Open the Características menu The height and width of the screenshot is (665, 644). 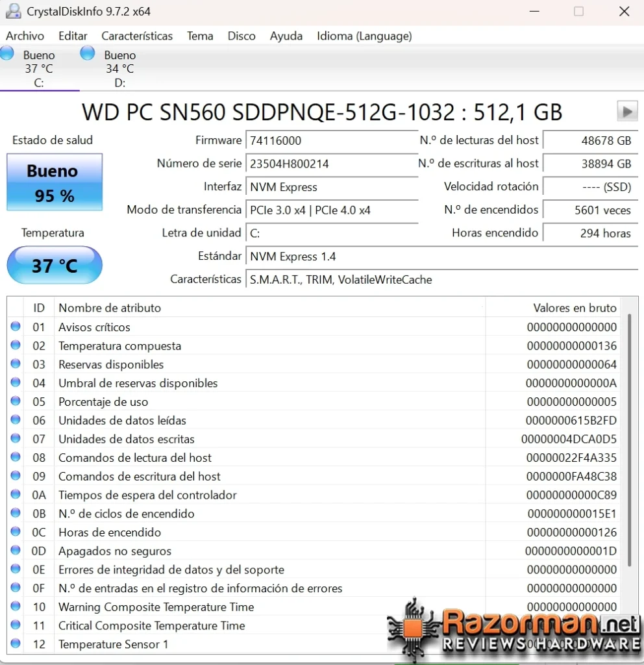(137, 36)
